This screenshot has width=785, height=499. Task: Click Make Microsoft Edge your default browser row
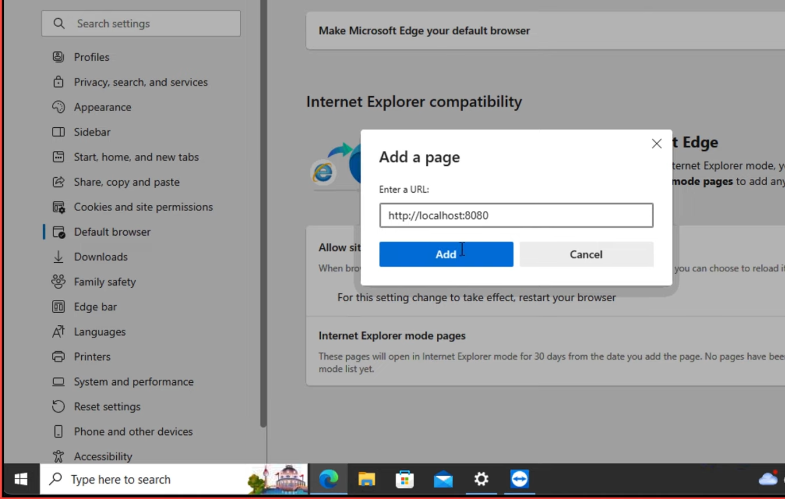(545, 31)
